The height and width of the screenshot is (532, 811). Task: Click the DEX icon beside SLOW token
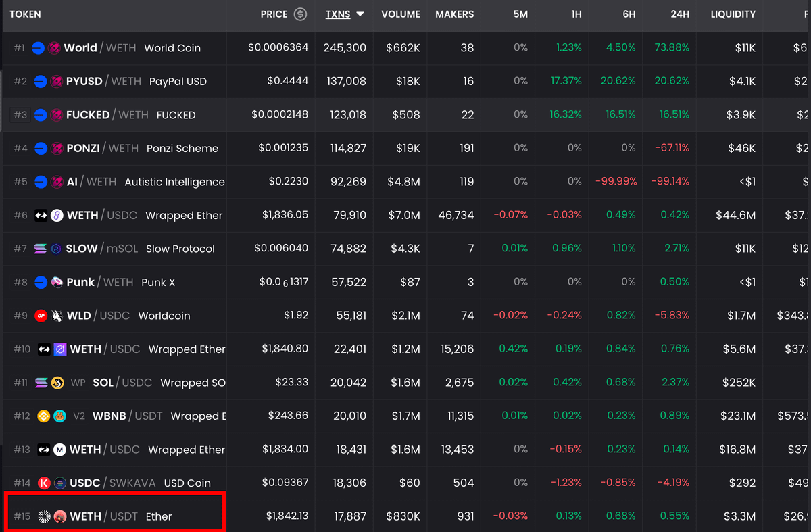click(57, 249)
